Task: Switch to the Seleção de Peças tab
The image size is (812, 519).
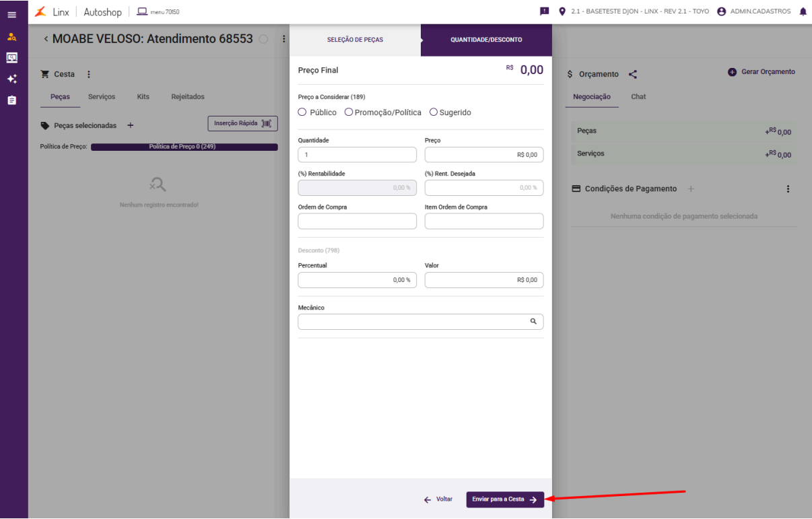Action: [x=355, y=40]
